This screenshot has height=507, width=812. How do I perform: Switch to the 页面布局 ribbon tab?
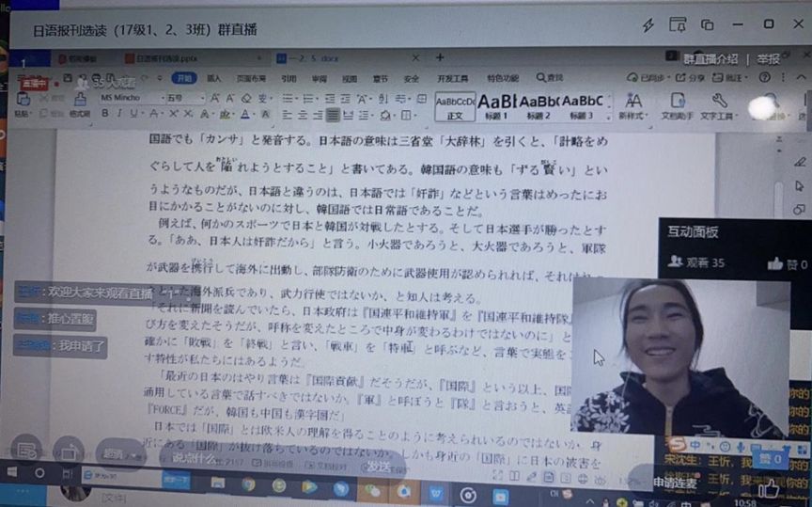pyautogui.click(x=251, y=78)
